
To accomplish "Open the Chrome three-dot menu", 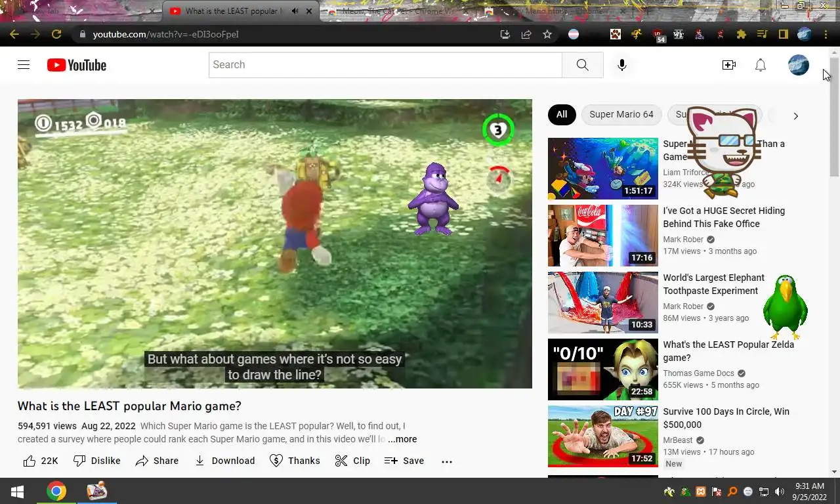I will click(826, 34).
